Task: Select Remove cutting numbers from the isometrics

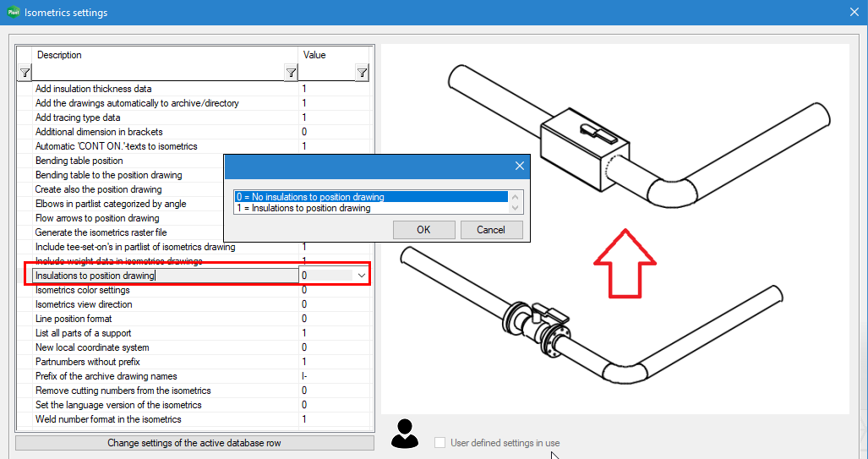Action: pos(194,391)
